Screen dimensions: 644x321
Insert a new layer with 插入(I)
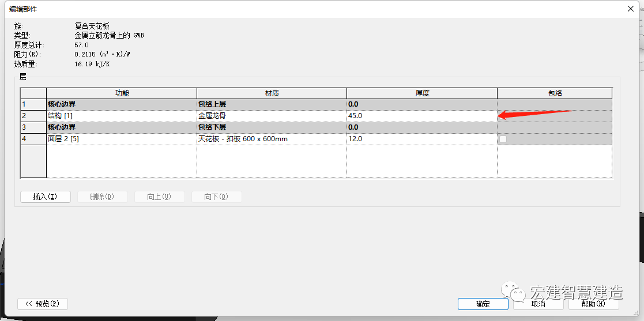point(45,197)
